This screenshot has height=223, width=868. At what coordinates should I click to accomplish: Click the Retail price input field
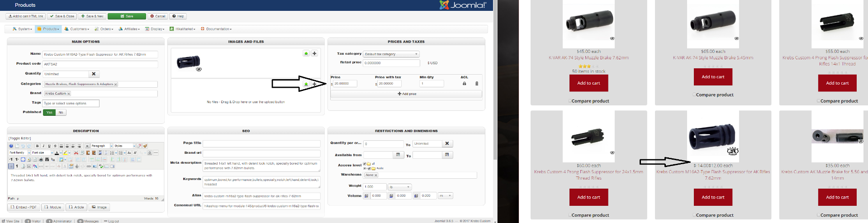click(x=392, y=63)
